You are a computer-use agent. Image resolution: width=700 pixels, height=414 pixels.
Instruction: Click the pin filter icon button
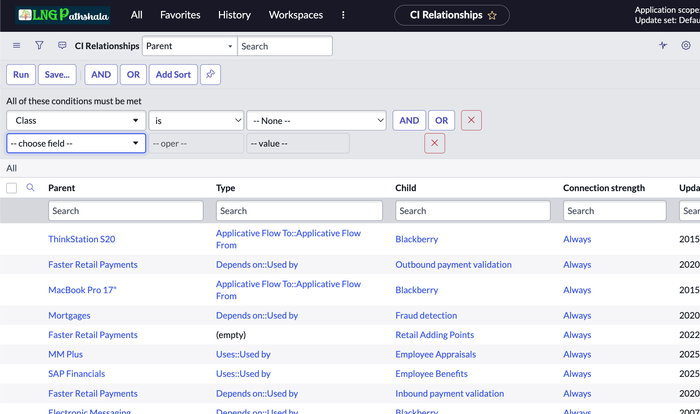point(210,75)
